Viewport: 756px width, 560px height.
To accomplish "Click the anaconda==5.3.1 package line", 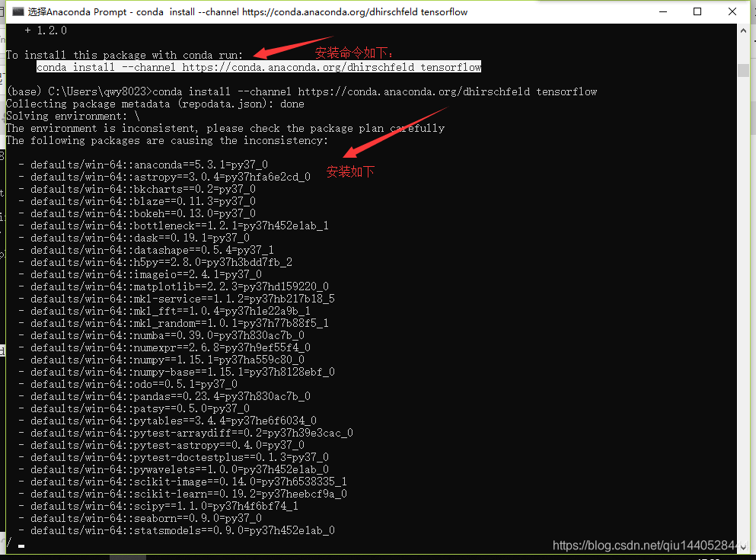I will pos(143,165).
